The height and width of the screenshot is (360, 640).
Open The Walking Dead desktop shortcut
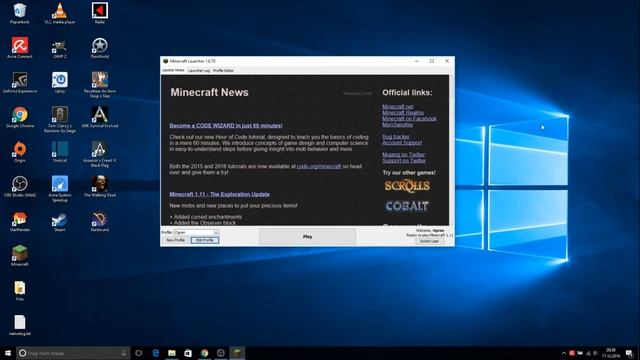(x=100, y=187)
